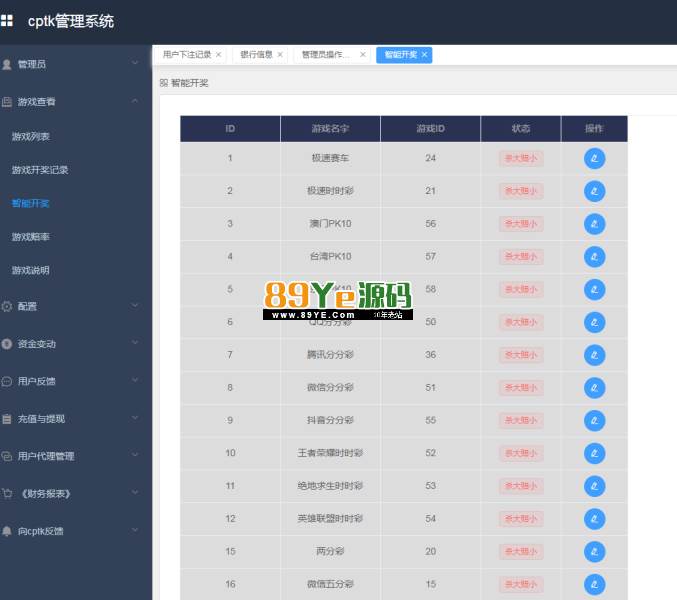This screenshot has width=677, height=600.
Task: Edit the 抖音分分彩 row
Action: [x=594, y=421]
